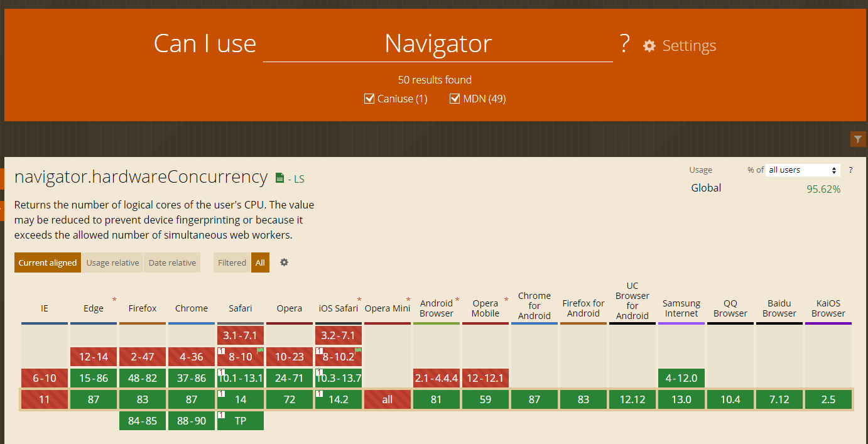This screenshot has width=868, height=444.
Task: Select IE 6-10 version cell
Action: [45, 378]
